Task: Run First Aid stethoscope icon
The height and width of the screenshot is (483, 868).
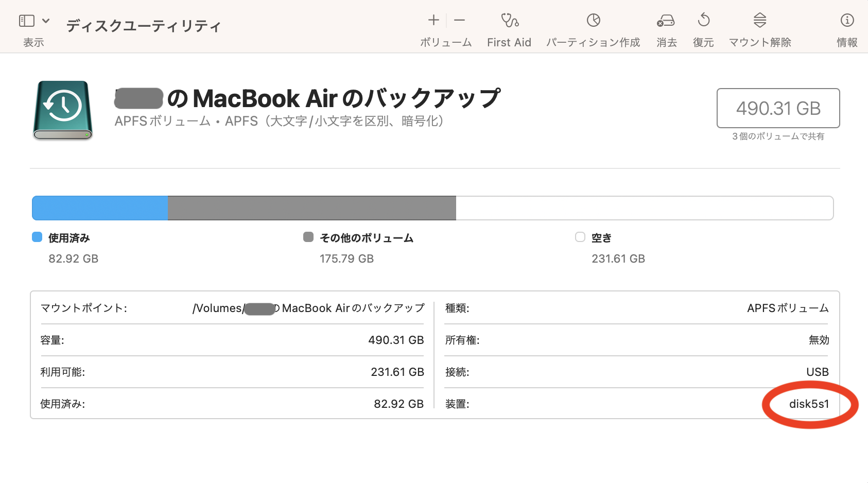Action: (x=510, y=20)
